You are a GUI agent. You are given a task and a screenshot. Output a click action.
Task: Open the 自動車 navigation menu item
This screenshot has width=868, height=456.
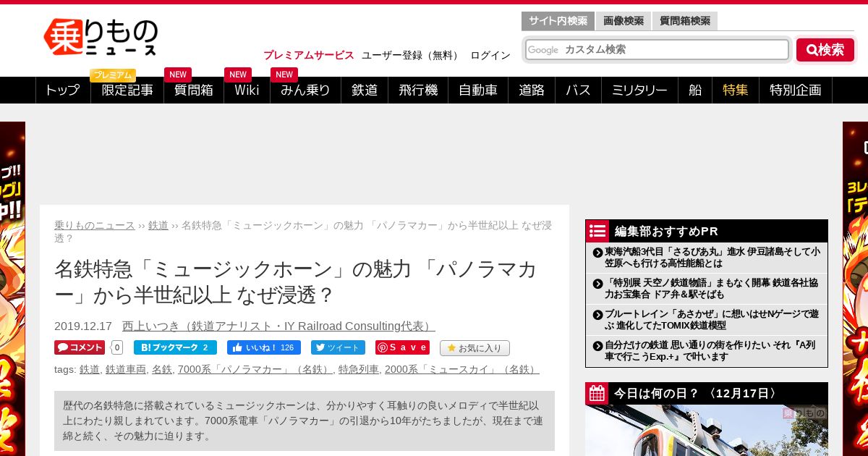click(x=478, y=90)
